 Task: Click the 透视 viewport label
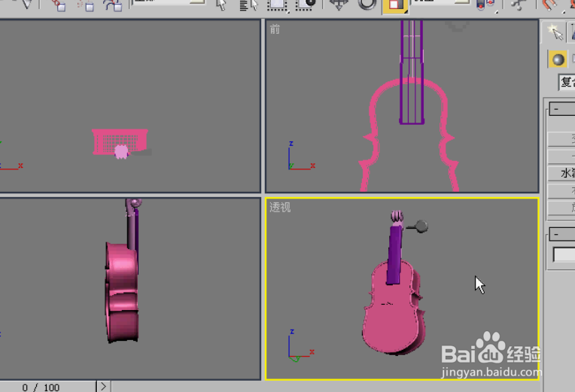click(280, 207)
